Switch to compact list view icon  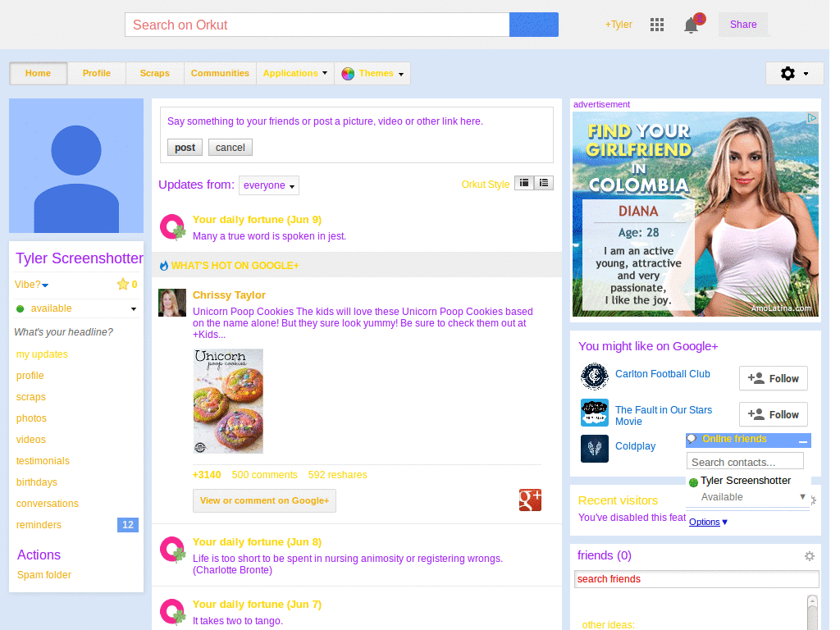click(524, 183)
